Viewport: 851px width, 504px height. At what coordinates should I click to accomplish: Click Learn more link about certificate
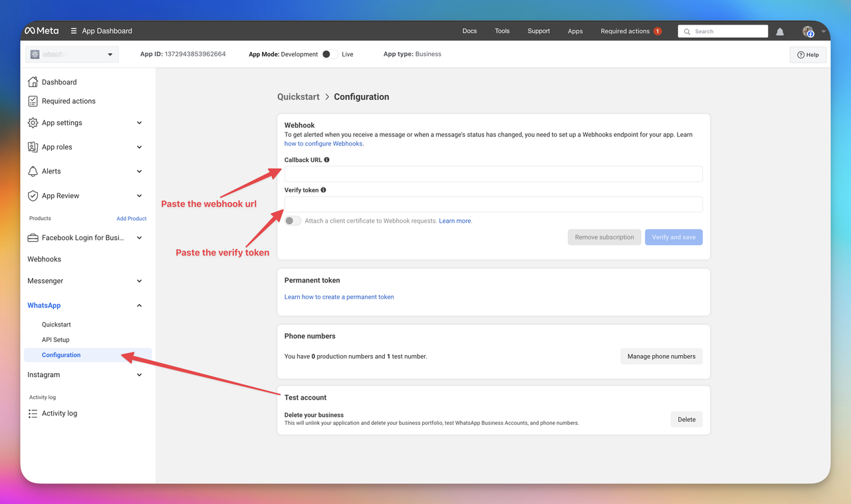pos(455,221)
